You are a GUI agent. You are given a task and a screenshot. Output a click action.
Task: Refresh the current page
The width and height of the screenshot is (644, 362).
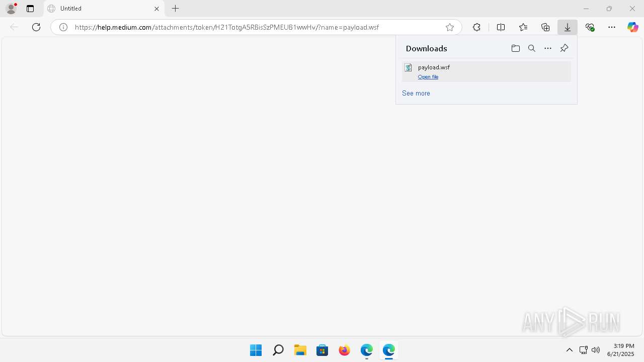click(36, 27)
